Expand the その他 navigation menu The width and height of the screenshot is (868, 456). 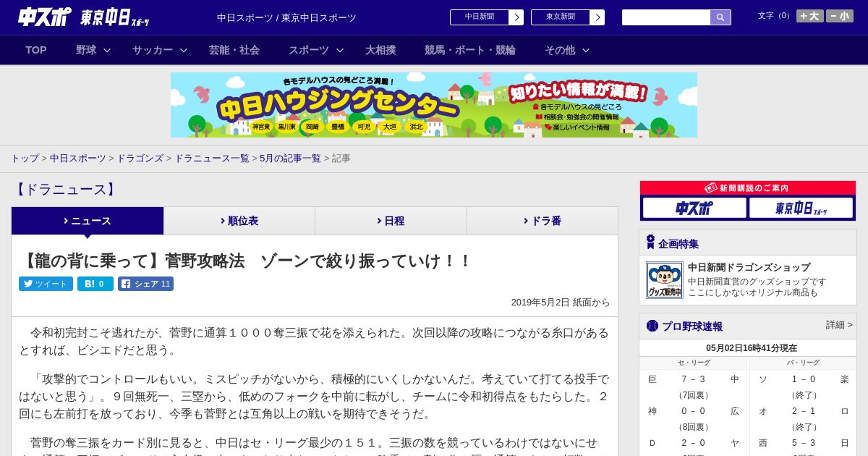tap(567, 50)
